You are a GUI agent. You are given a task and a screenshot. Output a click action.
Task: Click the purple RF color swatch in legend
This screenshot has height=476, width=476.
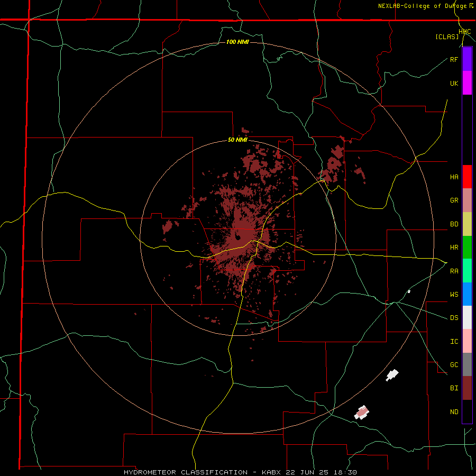[467, 59]
